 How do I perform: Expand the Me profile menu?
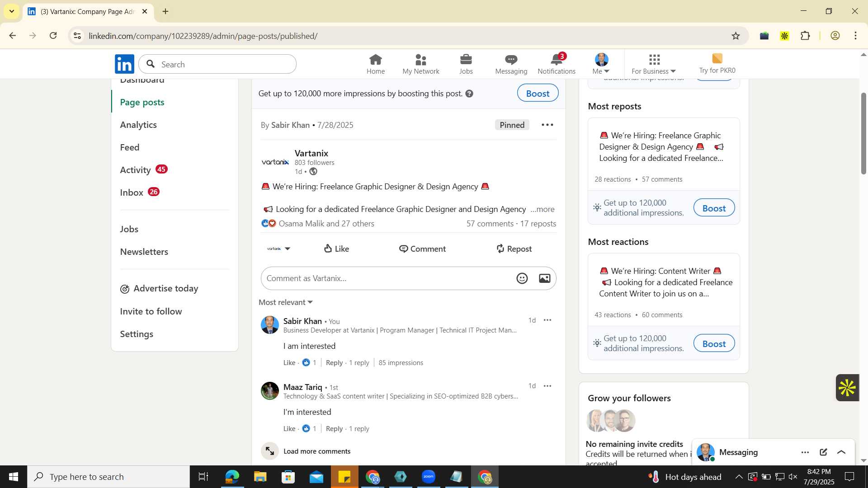tap(601, 64)
